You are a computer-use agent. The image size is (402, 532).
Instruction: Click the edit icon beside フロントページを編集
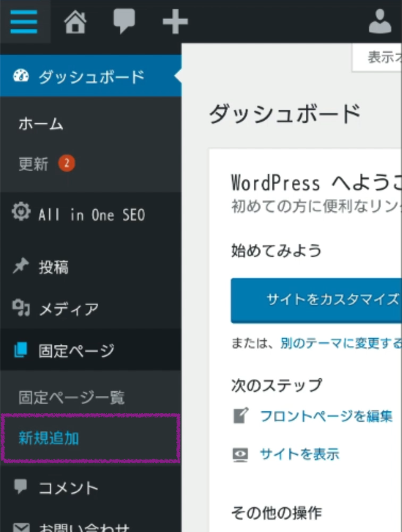pyautogui.click(x=240, y=415)
